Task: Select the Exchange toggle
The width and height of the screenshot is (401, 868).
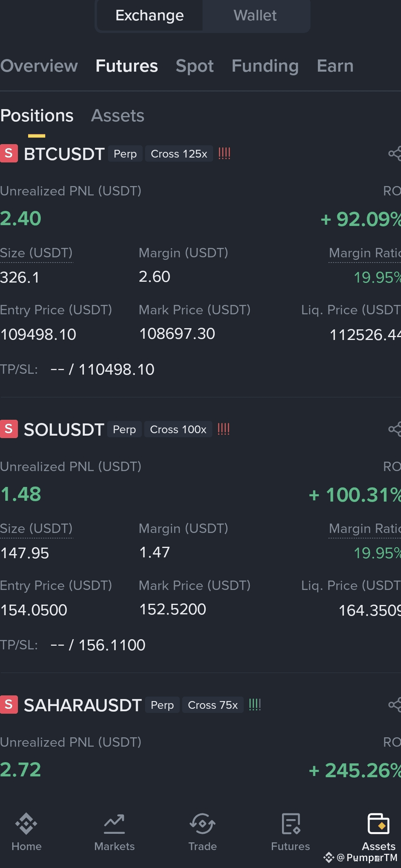Action: click(150, 15)
